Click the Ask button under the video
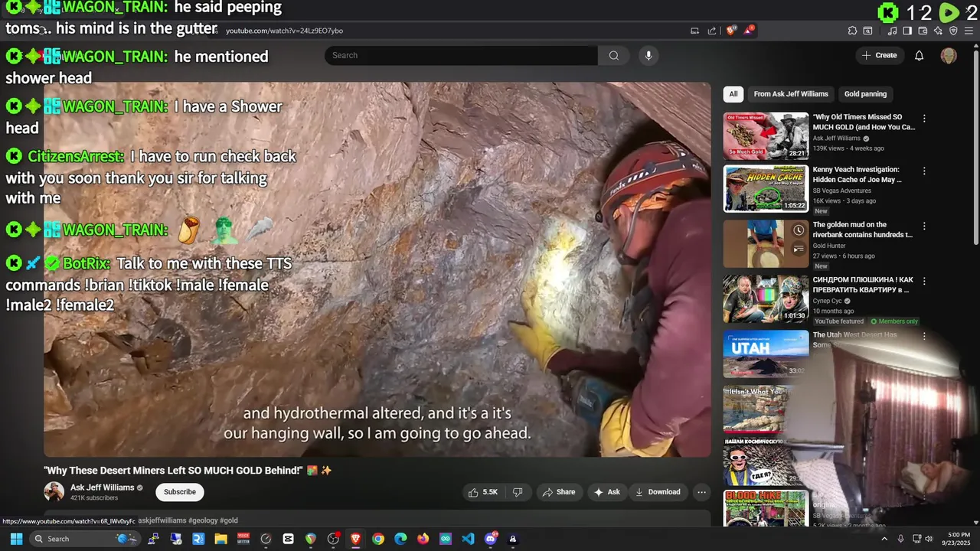The width and height of the screenshot is (980, 551). pyautogui.click(x=607, y=492)
